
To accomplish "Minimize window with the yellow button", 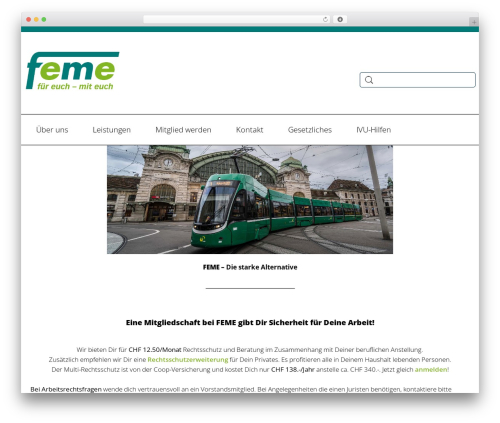I will click(36, 19).
